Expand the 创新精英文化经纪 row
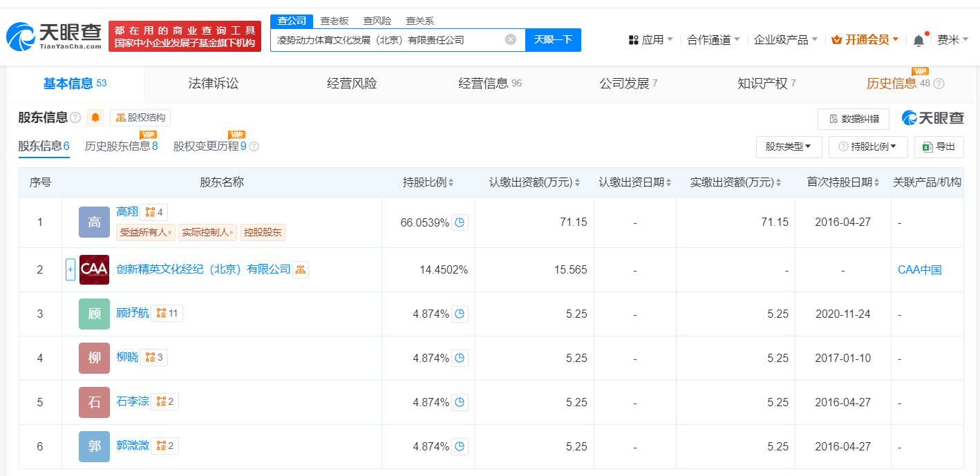This screenshot has height=476, width=980. [x=70, y=269]
